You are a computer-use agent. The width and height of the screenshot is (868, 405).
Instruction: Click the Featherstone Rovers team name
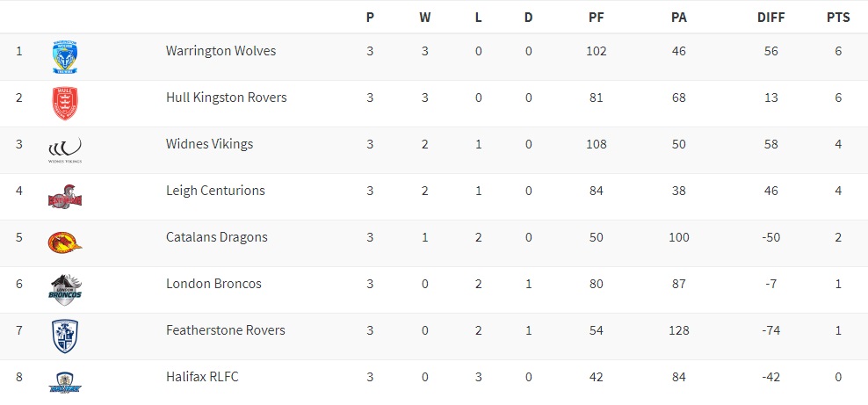pos(225,330)
